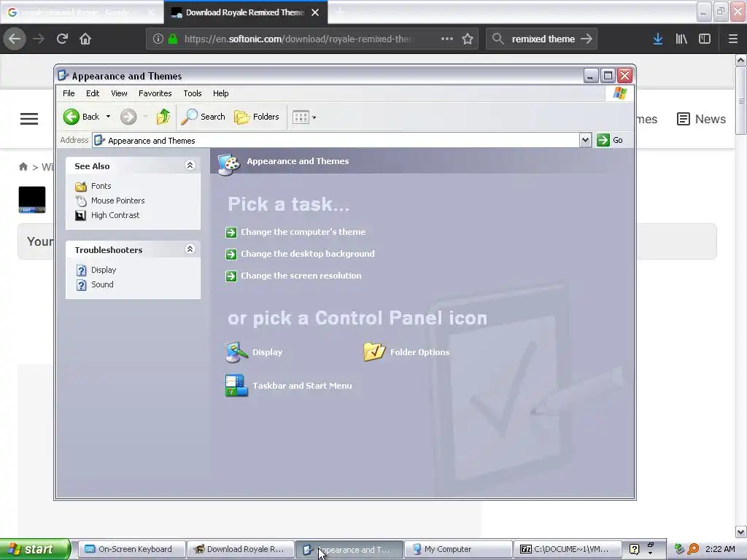This screenshot has height=560, width=747.
Task: Click the search go arrow in Firefox
Action: pos(587,39)
